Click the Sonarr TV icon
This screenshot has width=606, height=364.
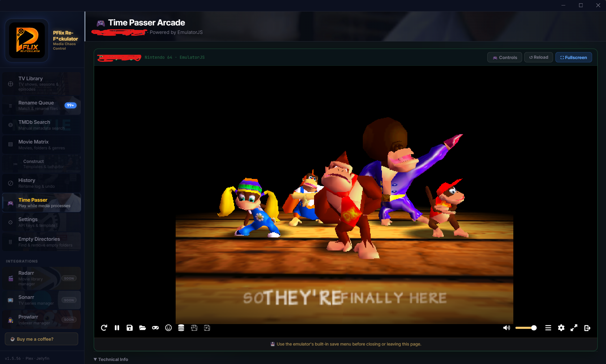click(x=11, y=300)
